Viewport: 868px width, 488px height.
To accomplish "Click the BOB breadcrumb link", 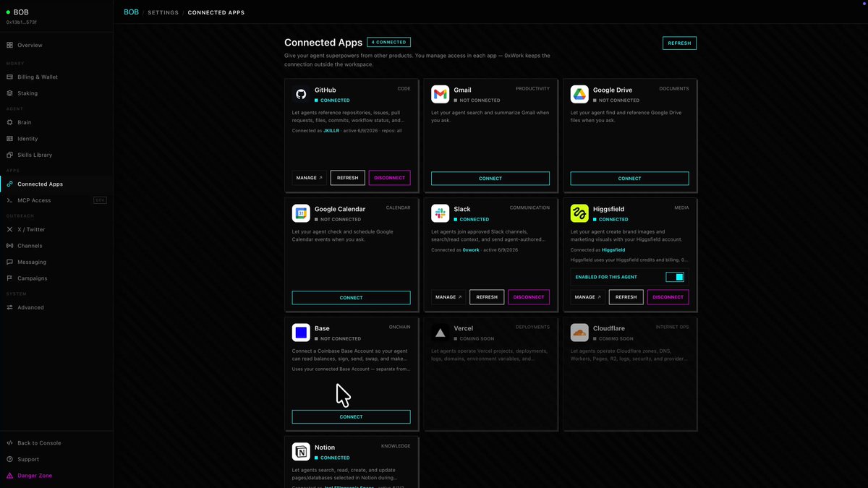I will [x=131, y=12].
